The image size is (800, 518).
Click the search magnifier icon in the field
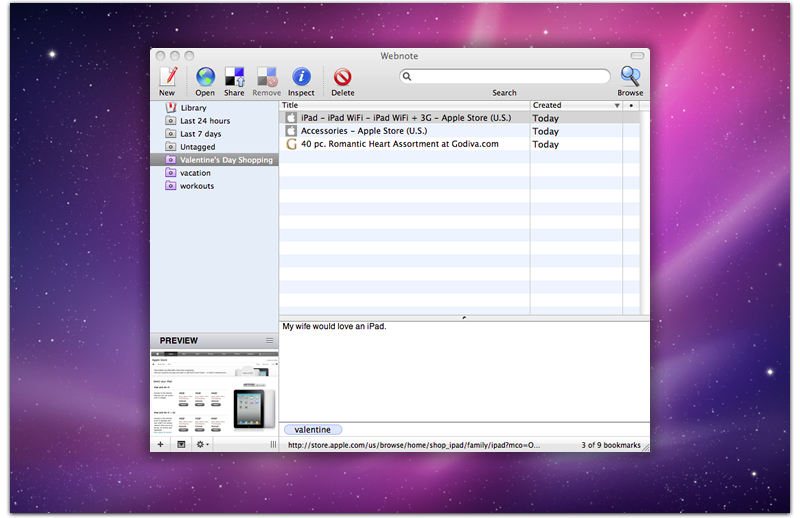(x=407, y=77)
